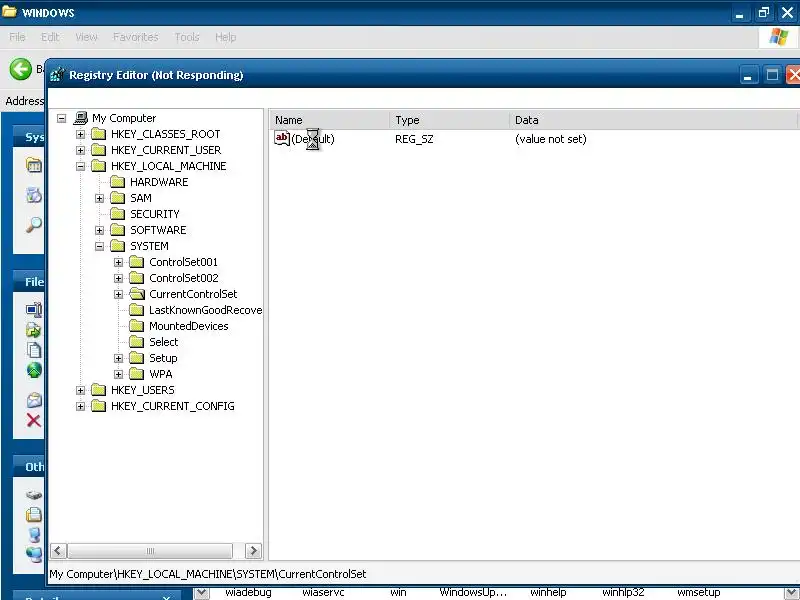
Task: Open the View menu in WINDOWS window
Action: point(86,37)
